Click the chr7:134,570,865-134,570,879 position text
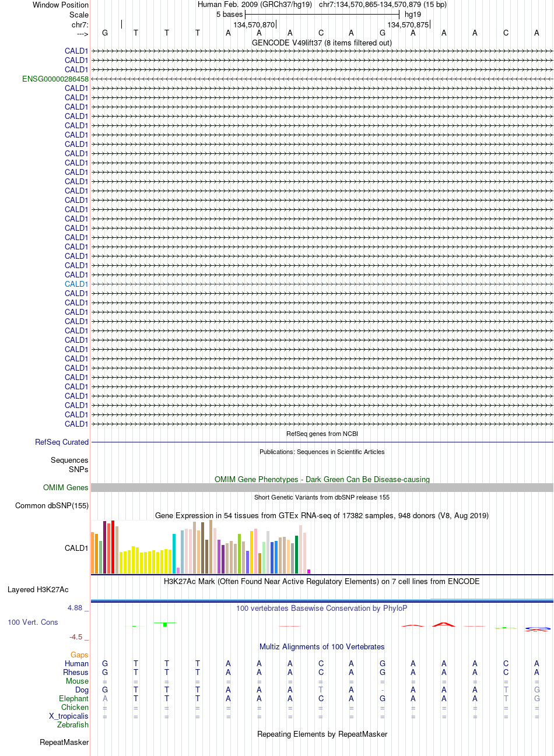The image size is (554, 756). (383, 5)
